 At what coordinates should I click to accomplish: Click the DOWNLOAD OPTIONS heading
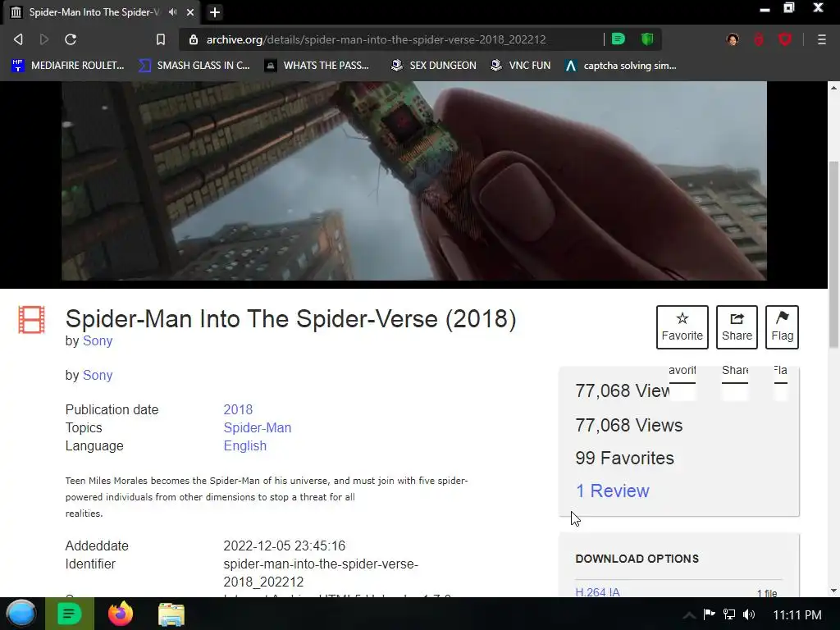pyautogui.click(x=637, y=559)
